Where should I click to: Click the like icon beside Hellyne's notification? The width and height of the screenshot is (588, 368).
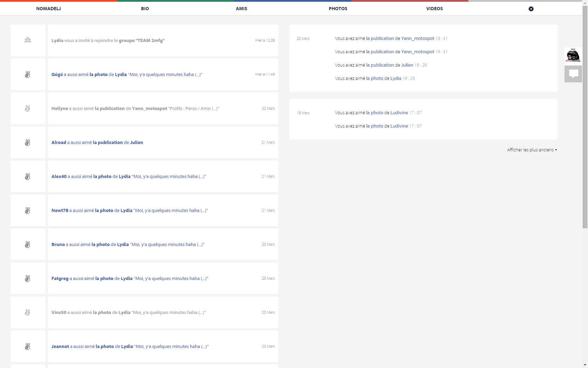click(28, 108)
